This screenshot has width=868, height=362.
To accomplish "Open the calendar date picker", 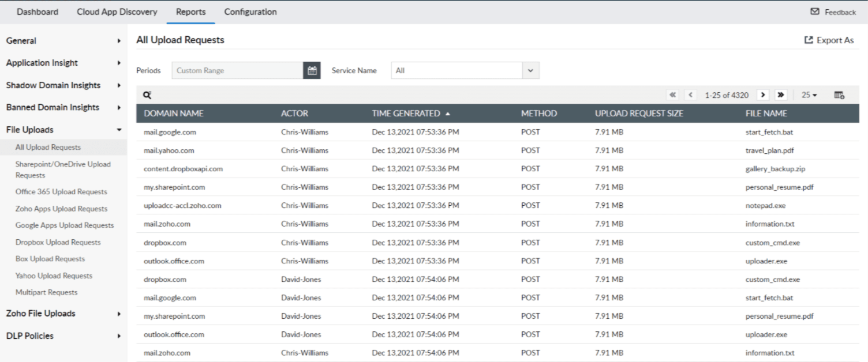I will (x=311, y=70).
